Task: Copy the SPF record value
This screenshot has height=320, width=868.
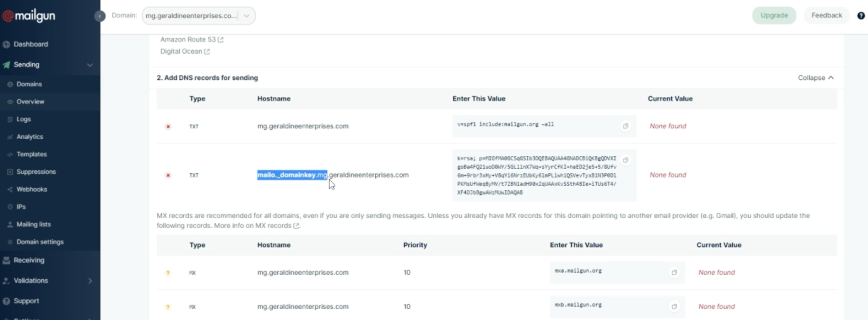Action: pyautogui.click(x=626, y=126)
